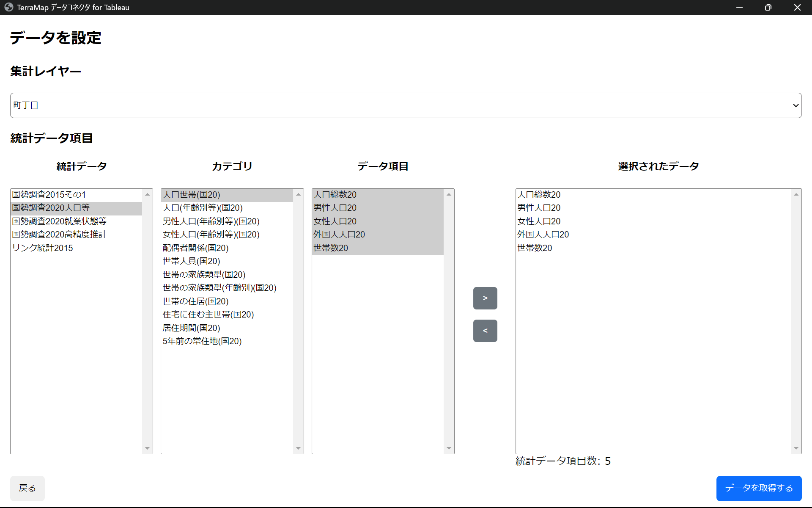Click the remove-item left arrow button
812x508 pixels.
[485, 331]
